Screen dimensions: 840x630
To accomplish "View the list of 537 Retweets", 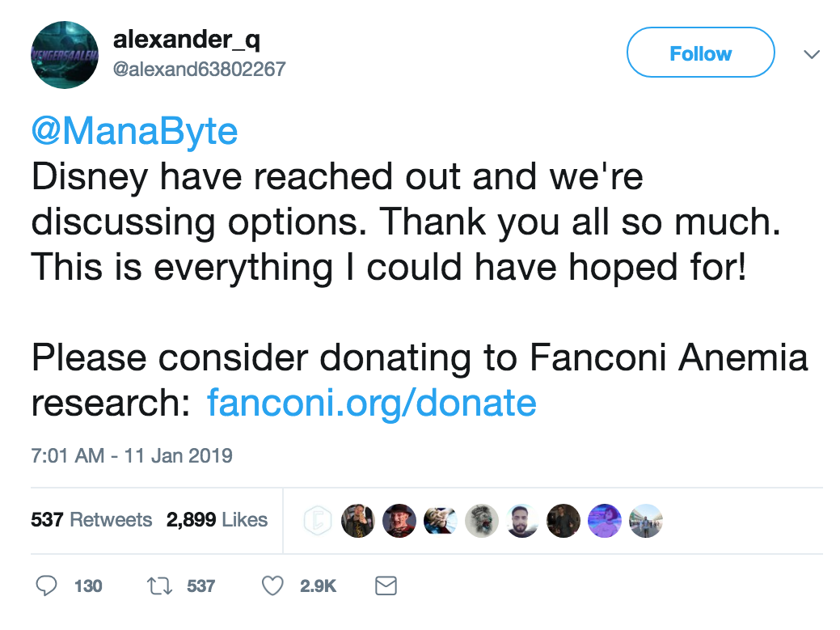I will pos(91,519).
